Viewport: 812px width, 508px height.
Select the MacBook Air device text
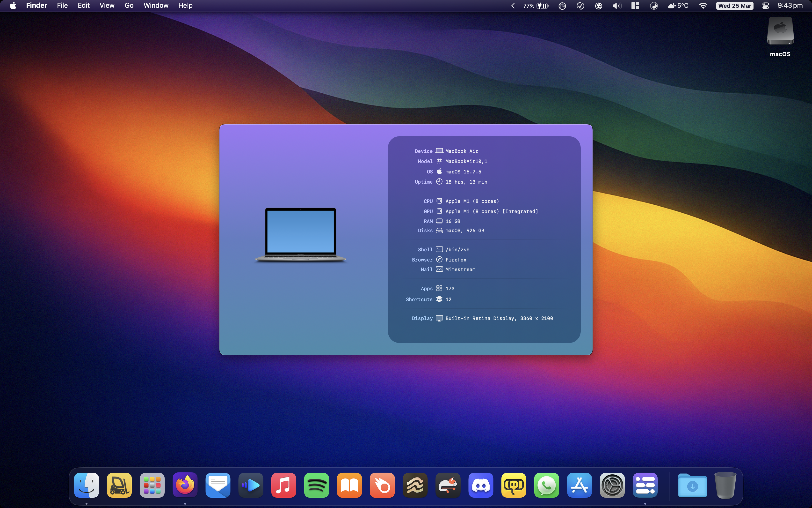[x=462, y=151]
